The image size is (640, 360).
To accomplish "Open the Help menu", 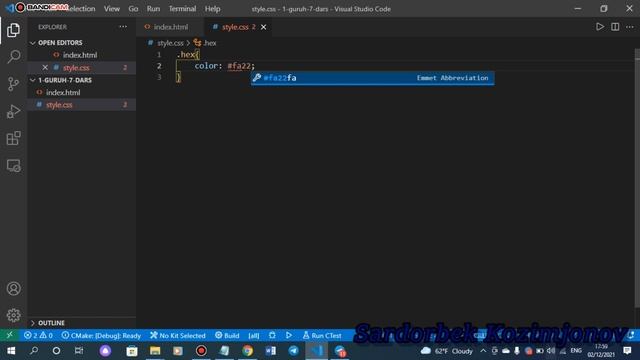I will [212, 9].
